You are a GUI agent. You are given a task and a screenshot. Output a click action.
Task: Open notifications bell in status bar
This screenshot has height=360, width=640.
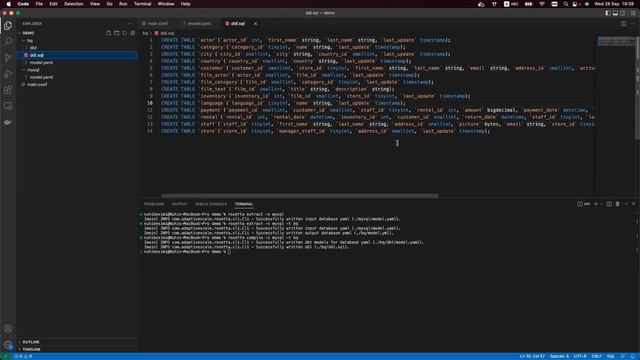(633, 356)
